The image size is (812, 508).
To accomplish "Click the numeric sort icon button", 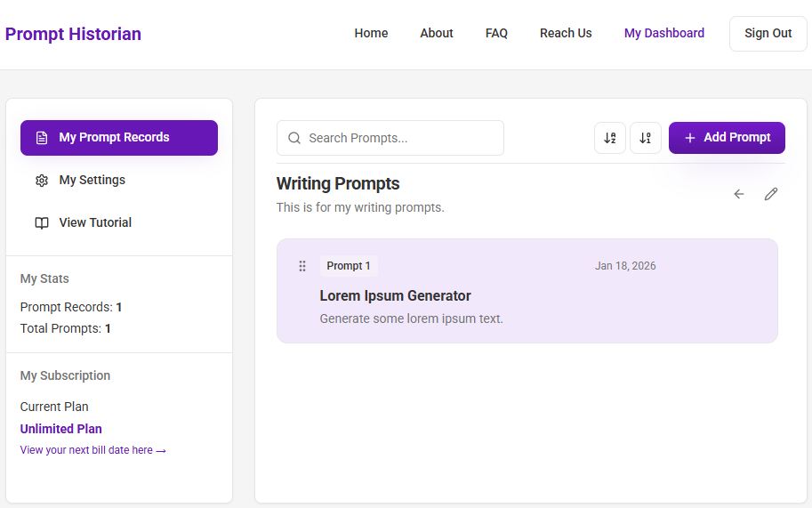I will pos(646,138).
